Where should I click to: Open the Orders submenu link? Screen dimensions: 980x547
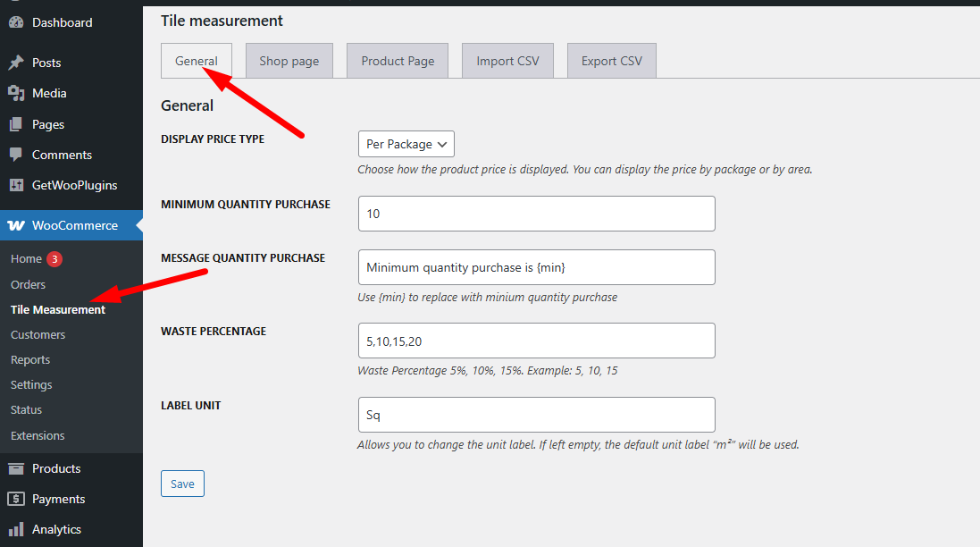pyautogui.click(x=28, y=284)
